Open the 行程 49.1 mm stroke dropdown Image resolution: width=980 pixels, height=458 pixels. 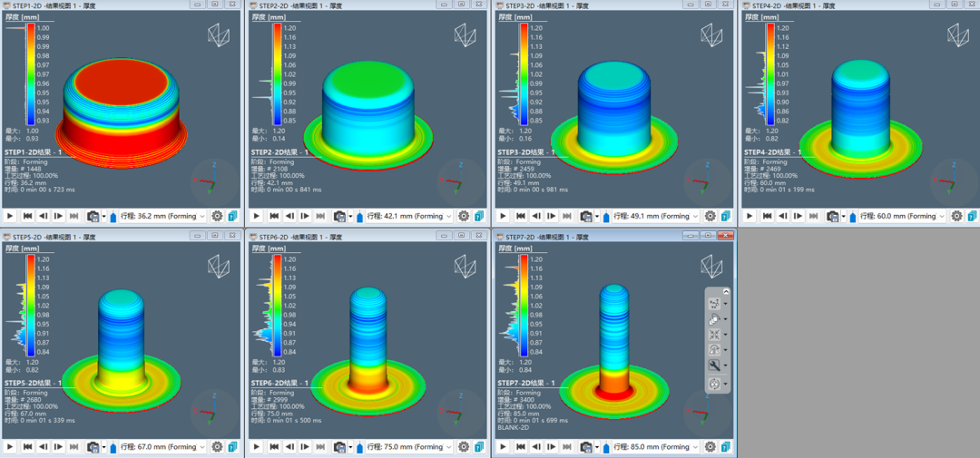[x=656, y=216]
